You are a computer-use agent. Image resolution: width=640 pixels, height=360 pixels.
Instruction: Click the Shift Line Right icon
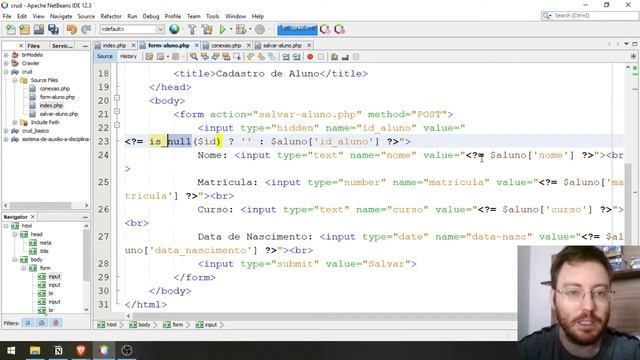296,57
